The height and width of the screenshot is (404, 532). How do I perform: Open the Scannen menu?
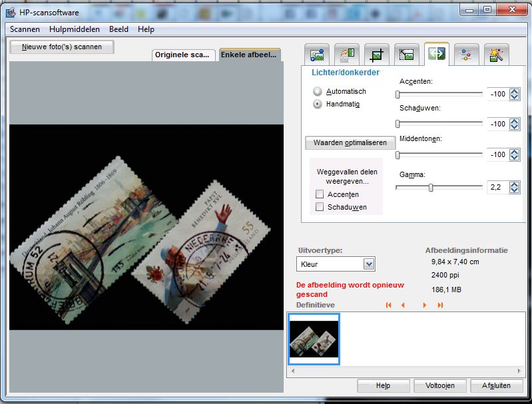[25, 29]
